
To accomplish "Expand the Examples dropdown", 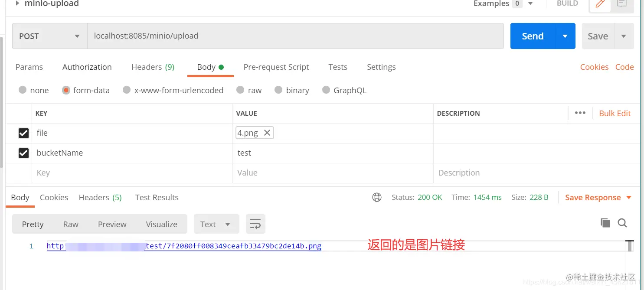I will [530, 3].
